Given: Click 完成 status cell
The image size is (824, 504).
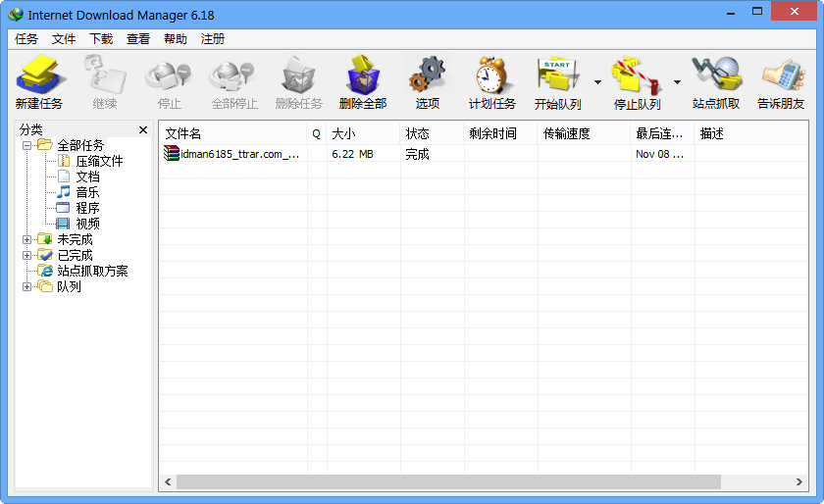Looking at the screenshot, I should pos(417,154).
